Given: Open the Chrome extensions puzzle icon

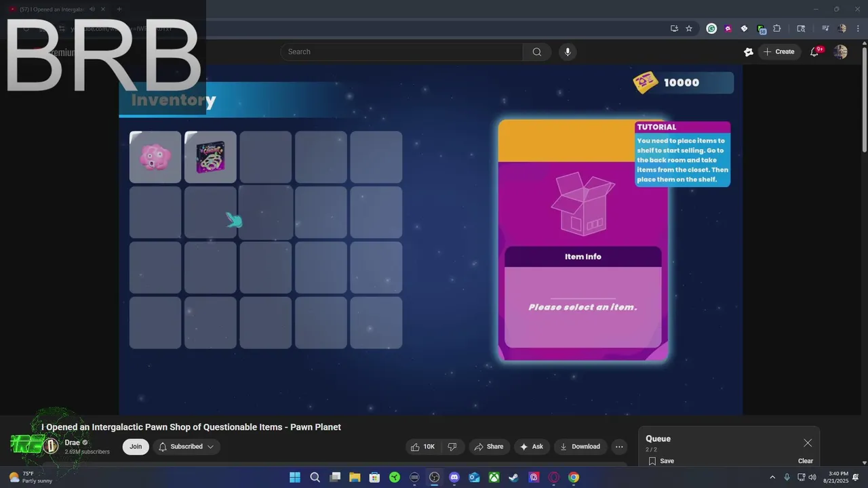Looking at the screenshot, I should [777, 28].
